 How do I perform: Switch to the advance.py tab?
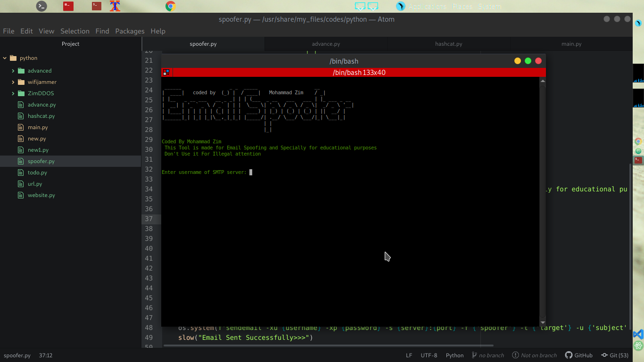326,43
